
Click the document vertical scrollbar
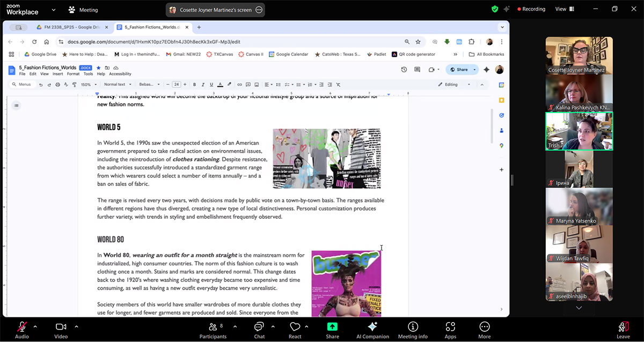[492, 127]
